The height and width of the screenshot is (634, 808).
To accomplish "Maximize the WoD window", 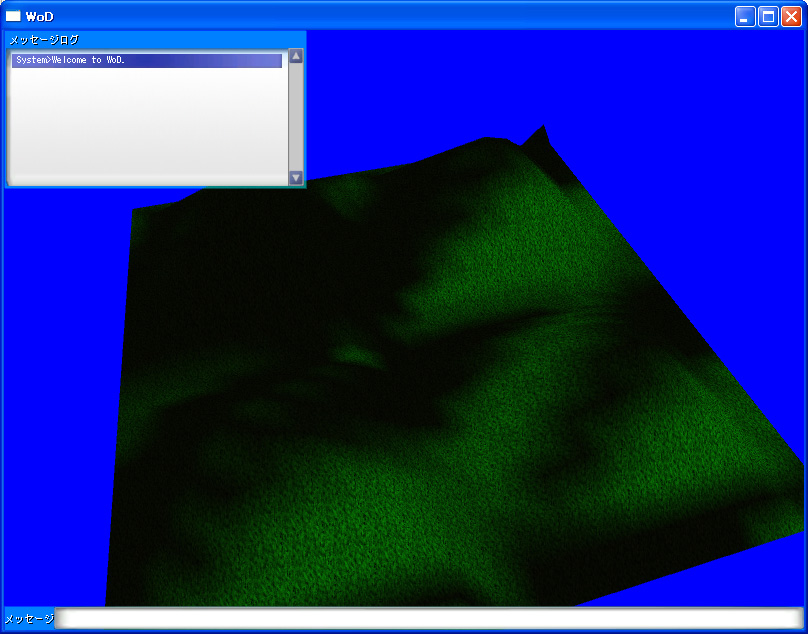I will [x=768, y=16].
